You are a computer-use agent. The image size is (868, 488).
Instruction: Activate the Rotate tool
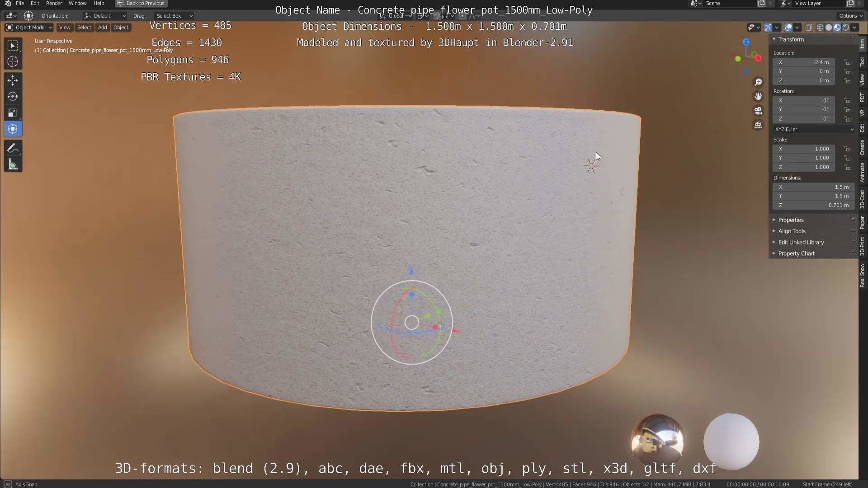[x=13, y=97]
